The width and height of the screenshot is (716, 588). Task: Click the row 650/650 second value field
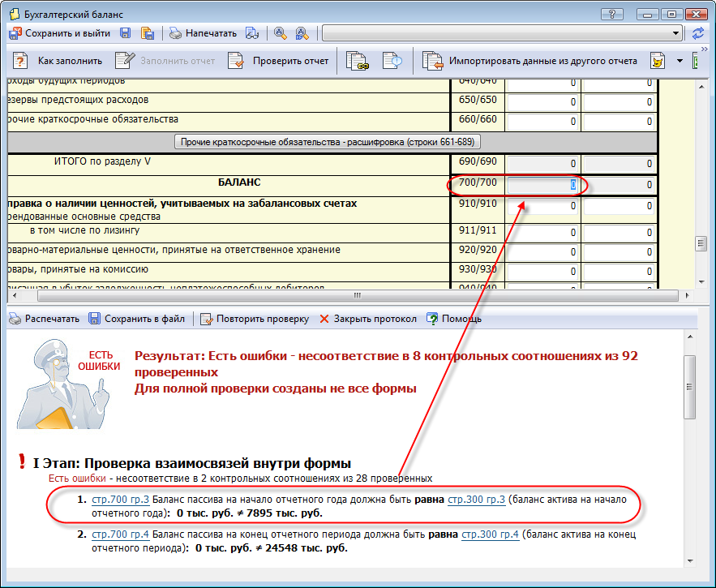619,101
